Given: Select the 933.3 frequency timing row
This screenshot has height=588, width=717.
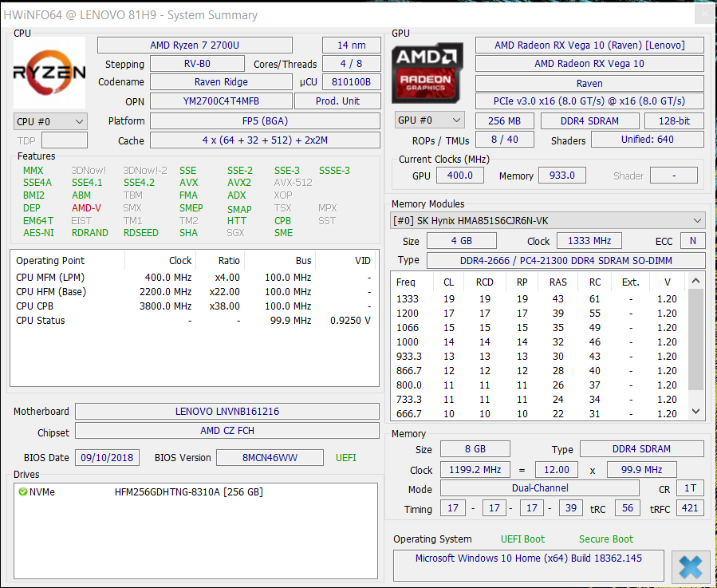Looking at the screenshot, I should pyautogui.click(x=538, y=357).
